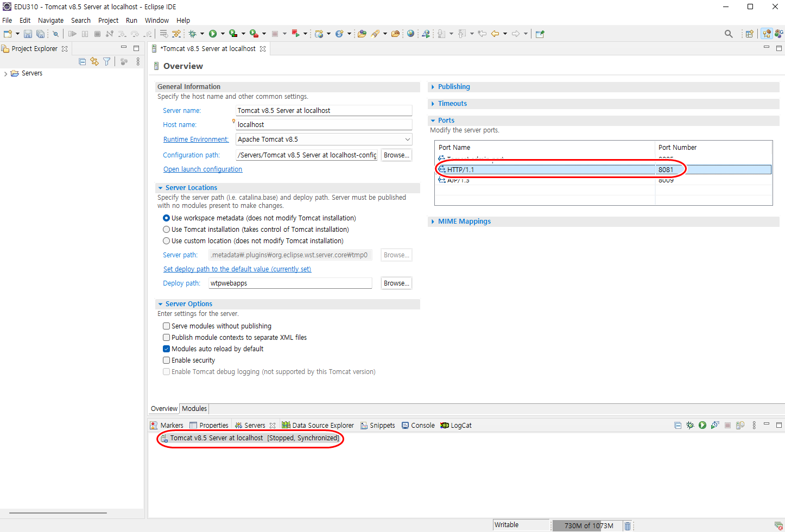Click the Run Garbage Collector trash icon
785x532 pixels.
click(628, 525)
